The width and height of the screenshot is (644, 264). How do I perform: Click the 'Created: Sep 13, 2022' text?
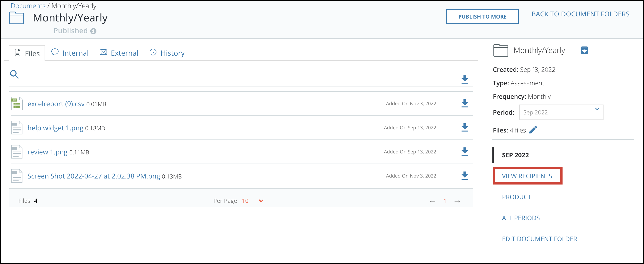click(524, 69)
